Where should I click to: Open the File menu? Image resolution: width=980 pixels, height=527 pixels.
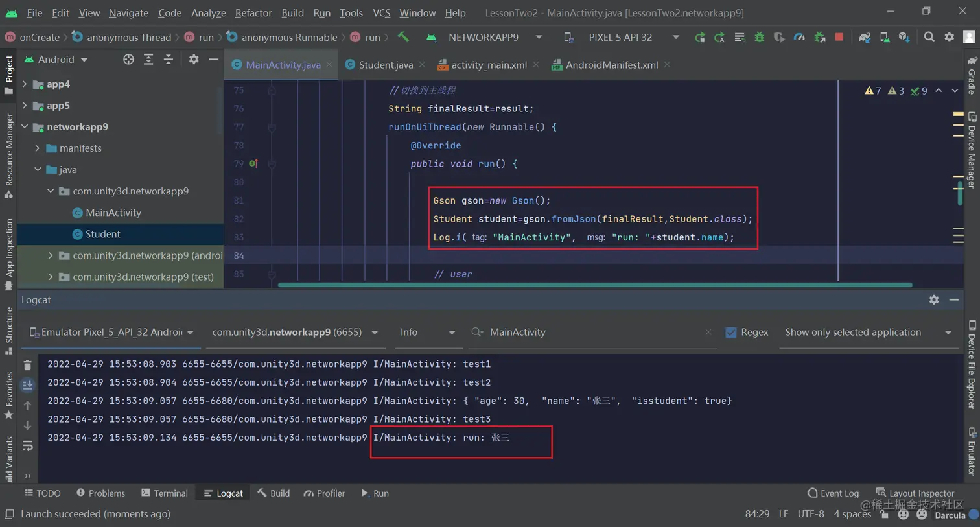pos(34,13)
